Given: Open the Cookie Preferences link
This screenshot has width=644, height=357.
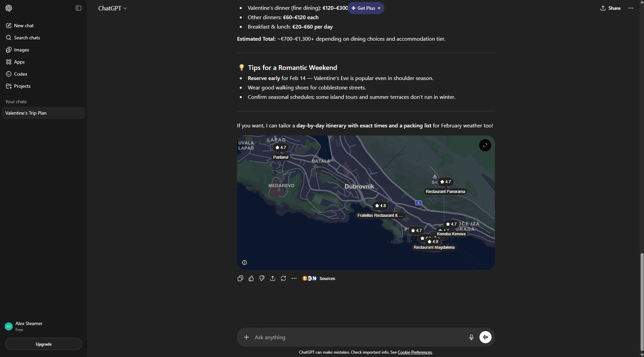Looking at the screenshot, I should pos(415,352).
